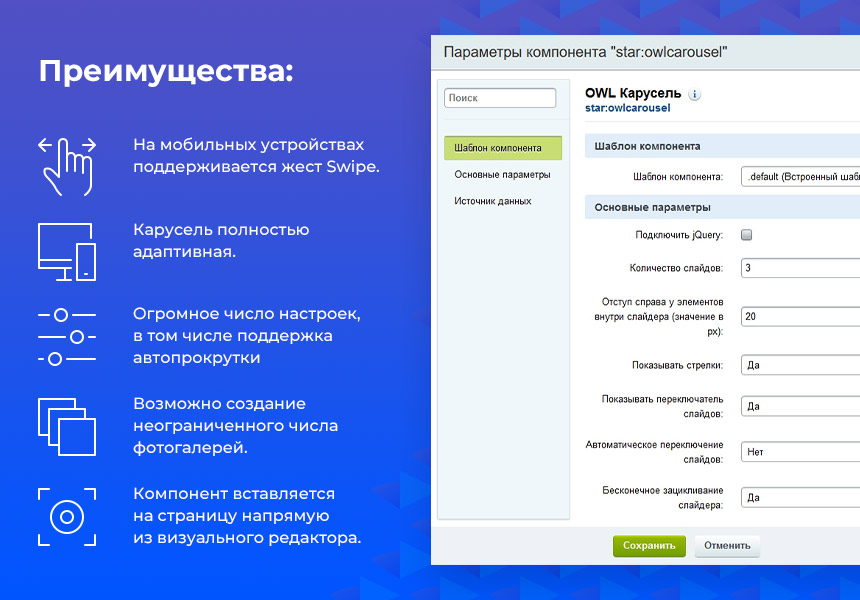Go to Основные параметры sidebar section
The width and height of the screenshot is (860, 600).
(502, 175)
